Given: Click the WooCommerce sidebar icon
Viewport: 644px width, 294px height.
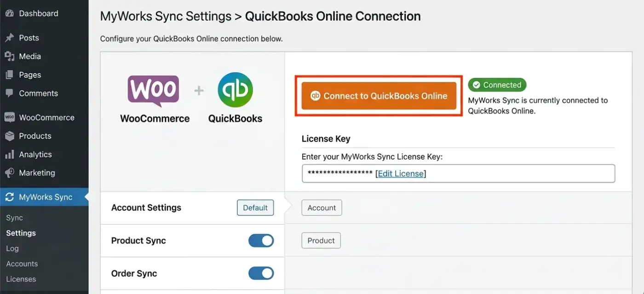Looking at the screenshot, I should pos(9,117).
